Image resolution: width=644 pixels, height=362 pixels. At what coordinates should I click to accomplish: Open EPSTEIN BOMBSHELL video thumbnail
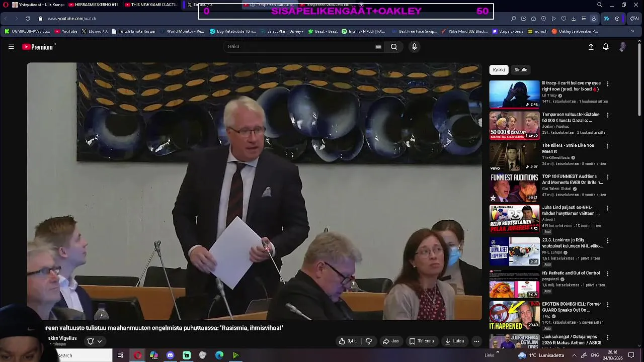pyautogui.click(x=514, y=315)
